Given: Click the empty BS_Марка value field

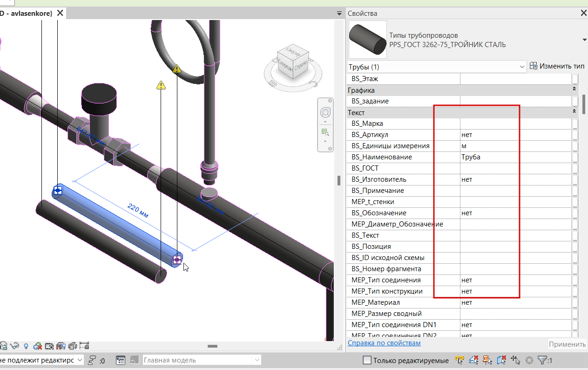Looking at the screenshot, I should click(516, 123).
